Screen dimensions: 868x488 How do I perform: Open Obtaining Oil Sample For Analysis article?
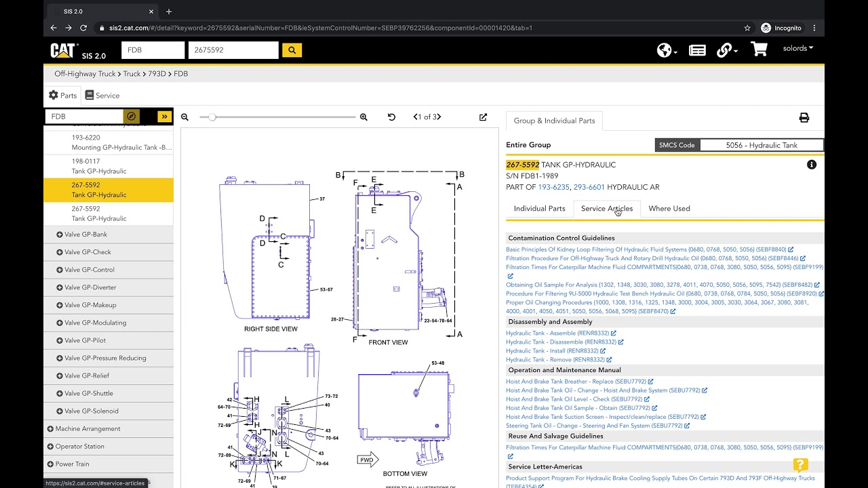pos(659,285)
